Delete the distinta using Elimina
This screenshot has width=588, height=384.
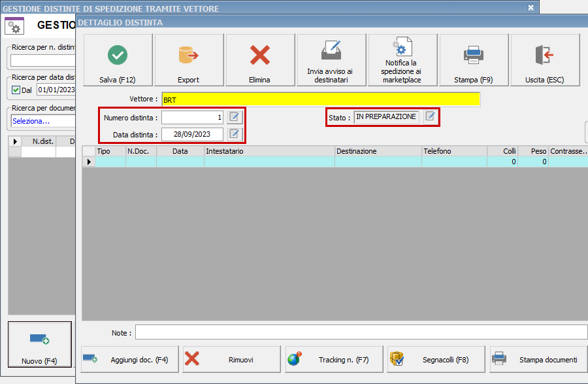[x=259, y=60]
